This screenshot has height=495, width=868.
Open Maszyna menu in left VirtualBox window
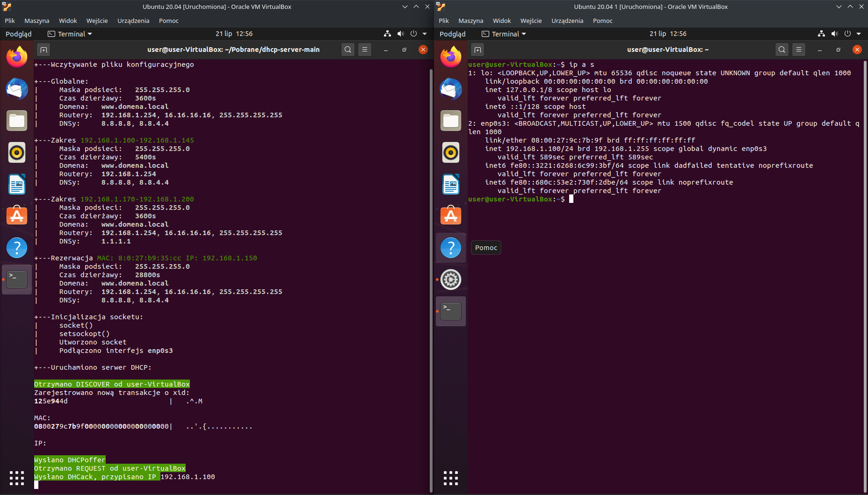click(36, 21)
